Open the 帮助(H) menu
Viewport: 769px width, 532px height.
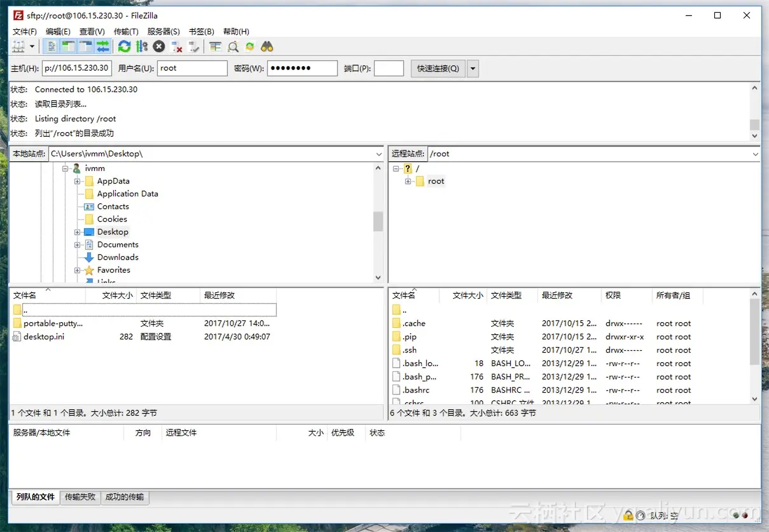[236, 31]
